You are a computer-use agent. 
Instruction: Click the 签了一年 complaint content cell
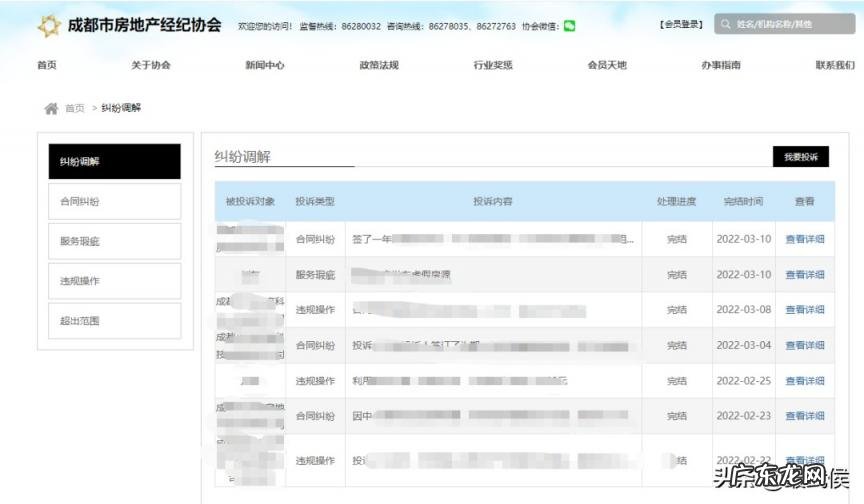click(x=493, y=239)
